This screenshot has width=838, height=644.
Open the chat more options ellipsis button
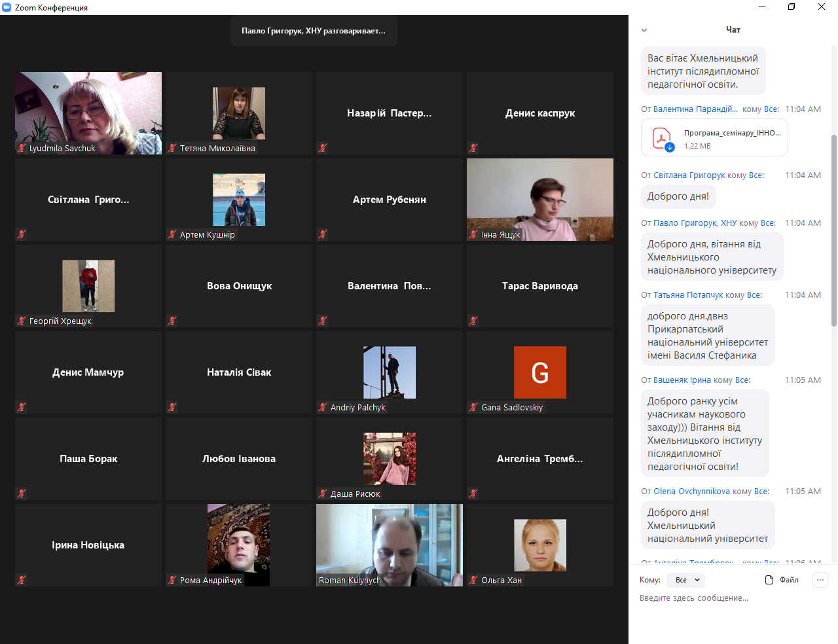pos(820,580)
